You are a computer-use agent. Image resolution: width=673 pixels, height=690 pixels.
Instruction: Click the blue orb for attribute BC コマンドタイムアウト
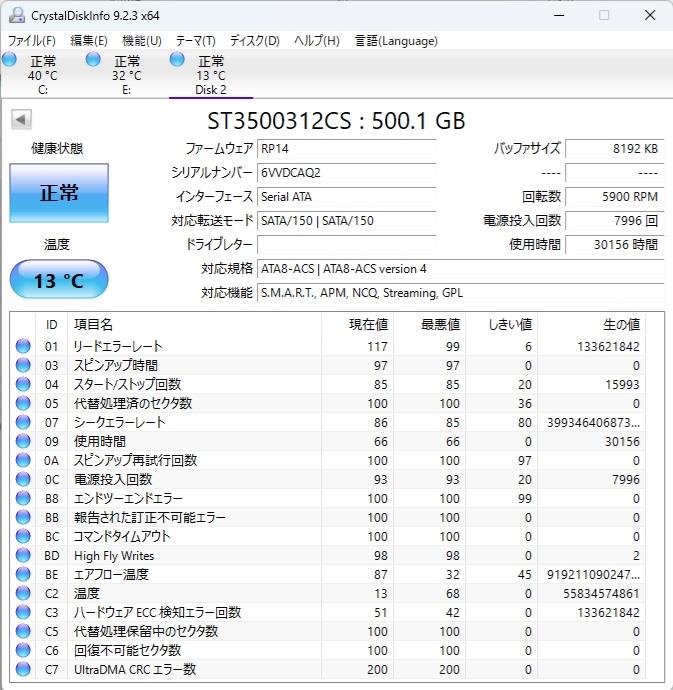[x=23, y=536]
